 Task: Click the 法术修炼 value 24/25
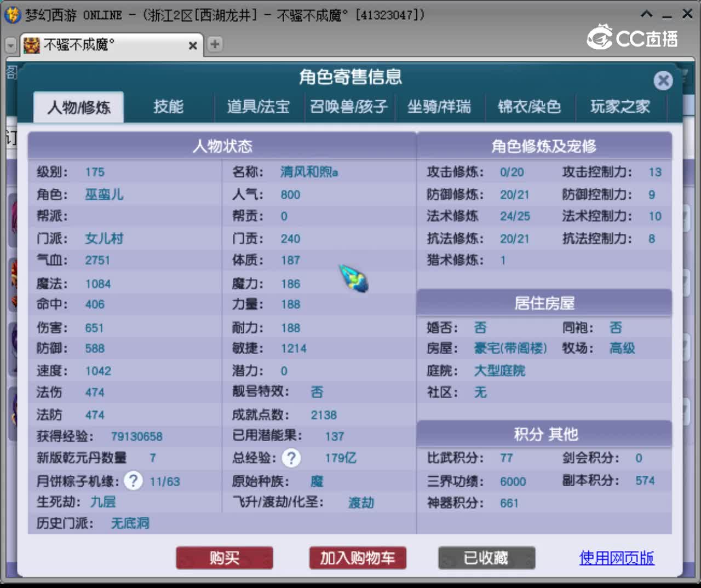pyautogui.click(x=515, y=216)
